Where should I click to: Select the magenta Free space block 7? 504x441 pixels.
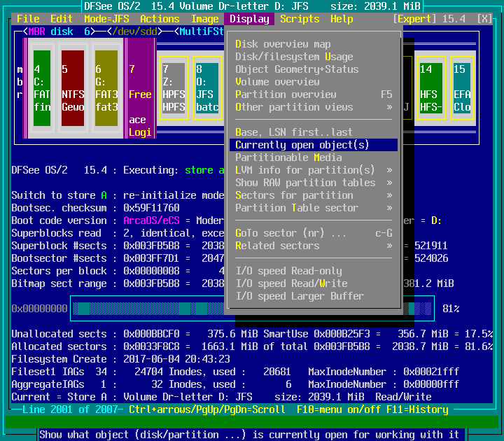coord(140,88)
